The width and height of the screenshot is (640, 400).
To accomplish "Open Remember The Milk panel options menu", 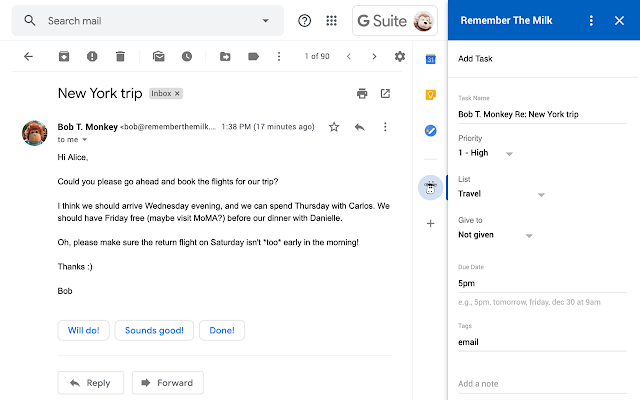I will click(591, 20).
